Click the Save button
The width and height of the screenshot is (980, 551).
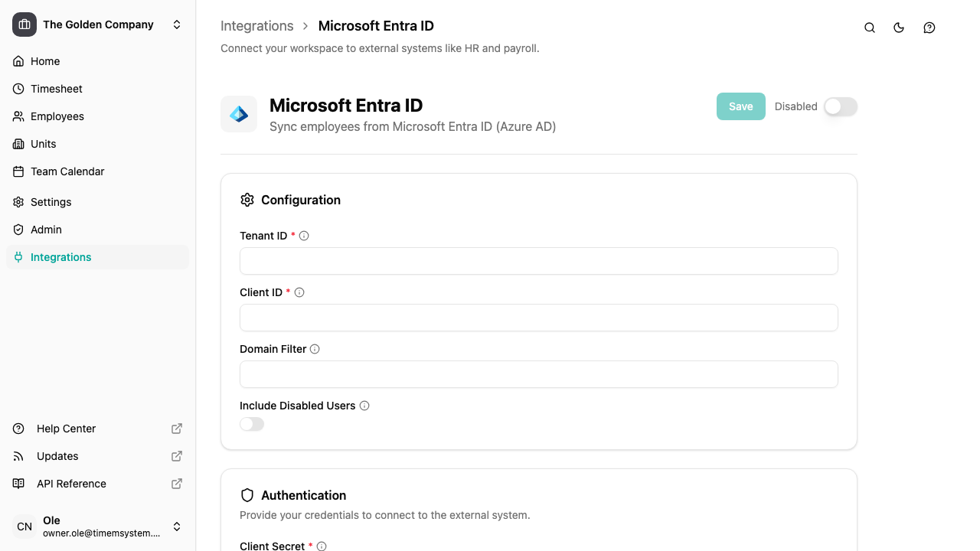pos(740,106)
